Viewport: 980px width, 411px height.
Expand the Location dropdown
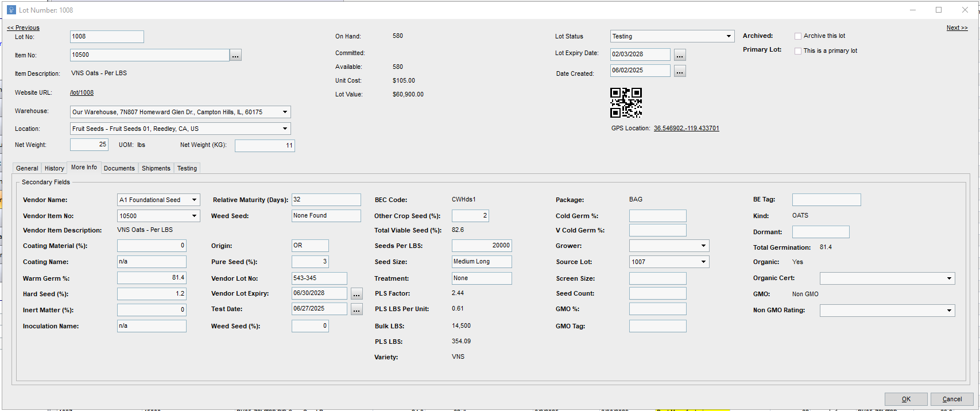(x=285, y=129)
